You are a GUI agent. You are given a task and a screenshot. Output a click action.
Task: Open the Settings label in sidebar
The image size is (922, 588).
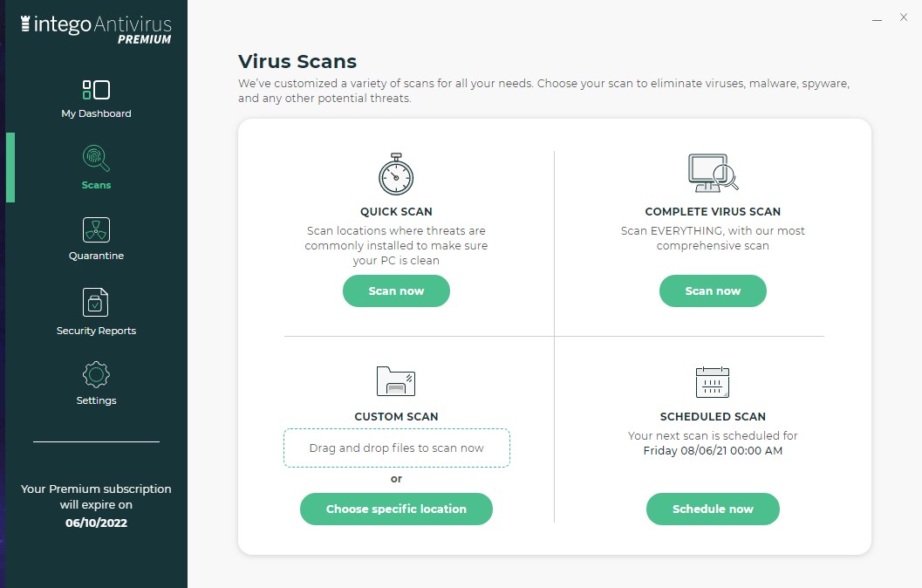(x=96, y=400)
